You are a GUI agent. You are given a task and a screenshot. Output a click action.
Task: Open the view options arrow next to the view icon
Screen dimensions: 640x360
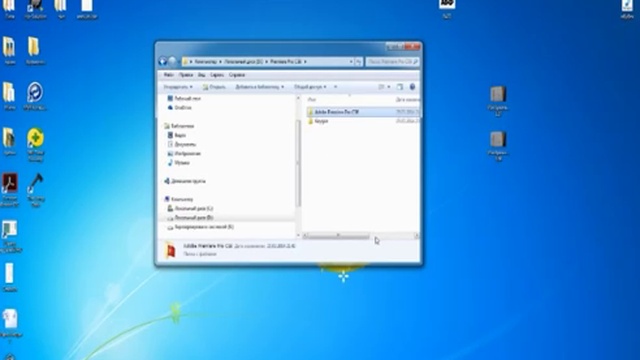[389, 87]
